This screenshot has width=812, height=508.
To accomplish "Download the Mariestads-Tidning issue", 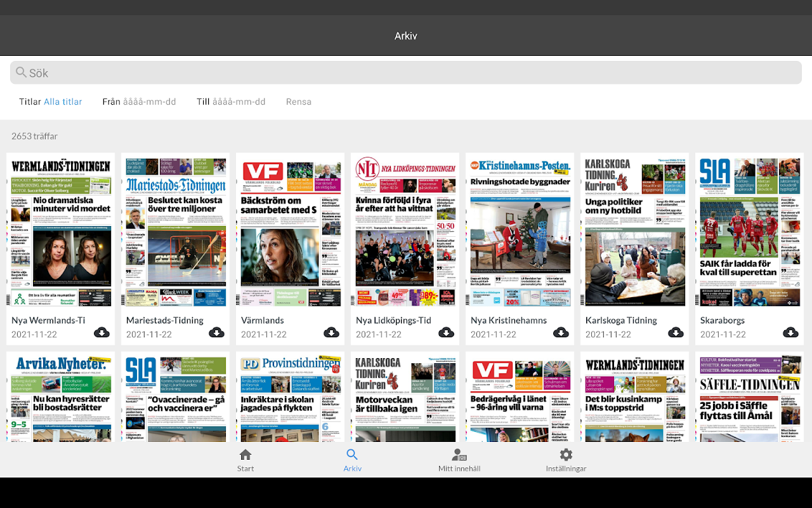I will 216,332.
